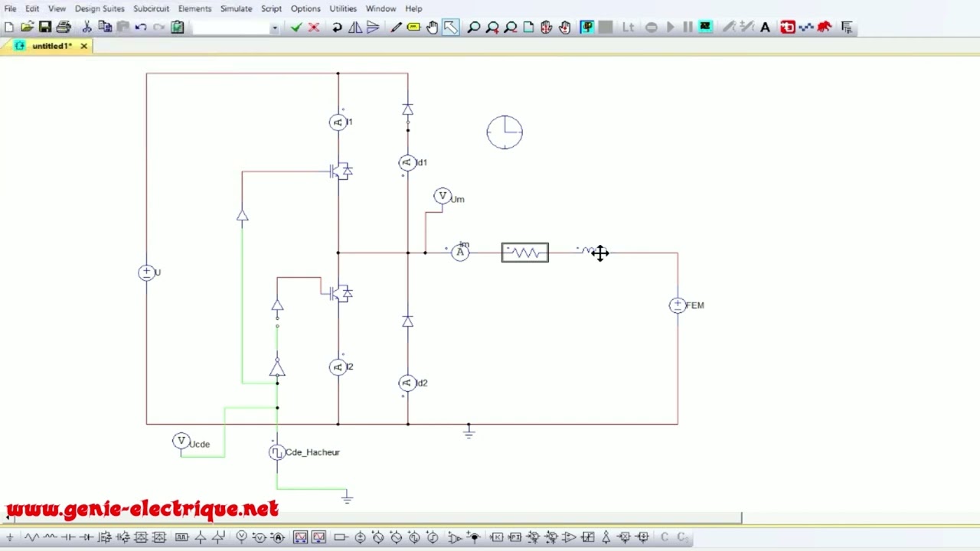The image size is (980, 551).
Task: Pick the voltage probe from bottom toolbar
Action: coord(241,537)
